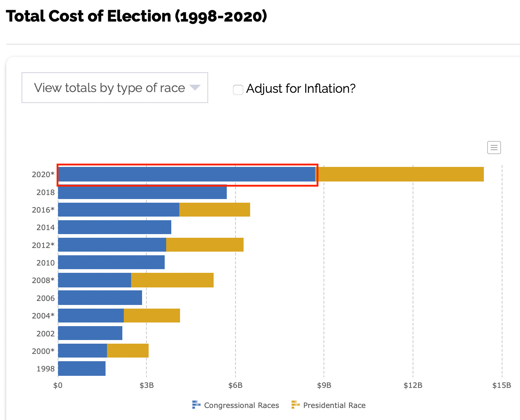Click the Presidential Race legend icon
The width and height of the screenshot is (520, 420).
(x=295, y=405)
